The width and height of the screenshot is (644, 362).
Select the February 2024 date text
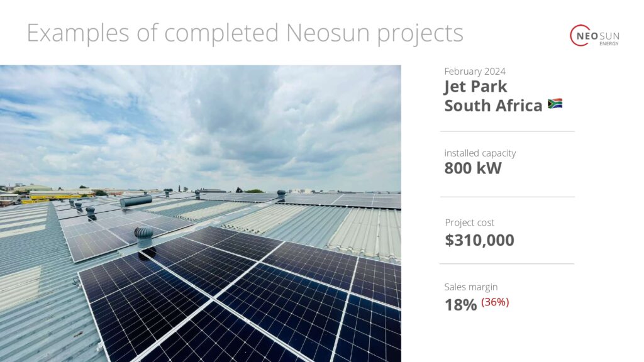coord(475,72)
